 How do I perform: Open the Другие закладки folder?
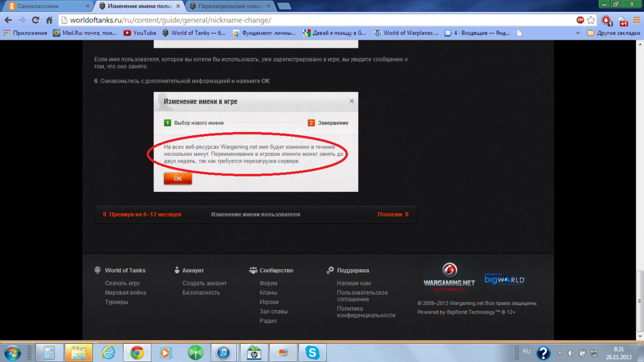[614, 33]
